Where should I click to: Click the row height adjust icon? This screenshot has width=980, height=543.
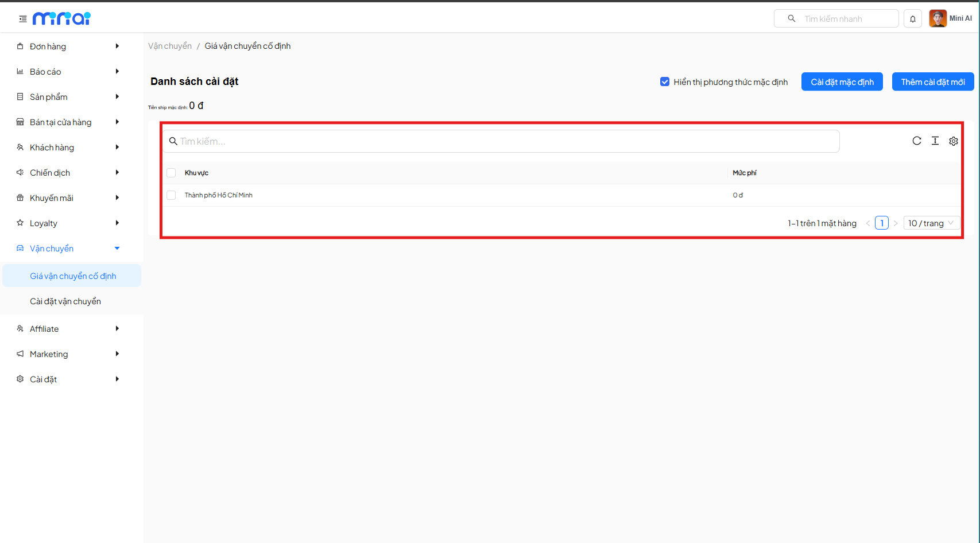click(x=935, y=141)
